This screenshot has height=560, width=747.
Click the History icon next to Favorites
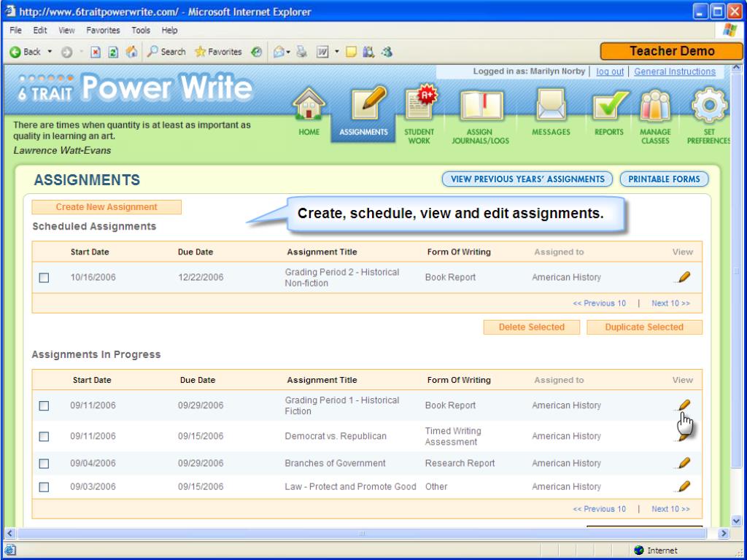pos(256,52)
